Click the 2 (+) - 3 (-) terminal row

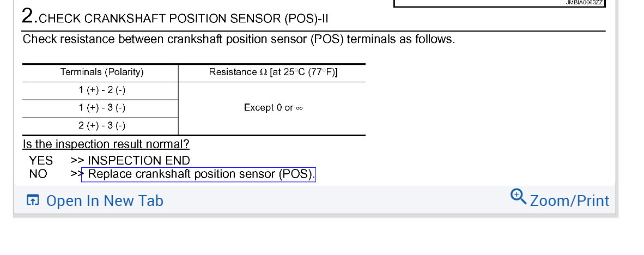tap(102, 126)
